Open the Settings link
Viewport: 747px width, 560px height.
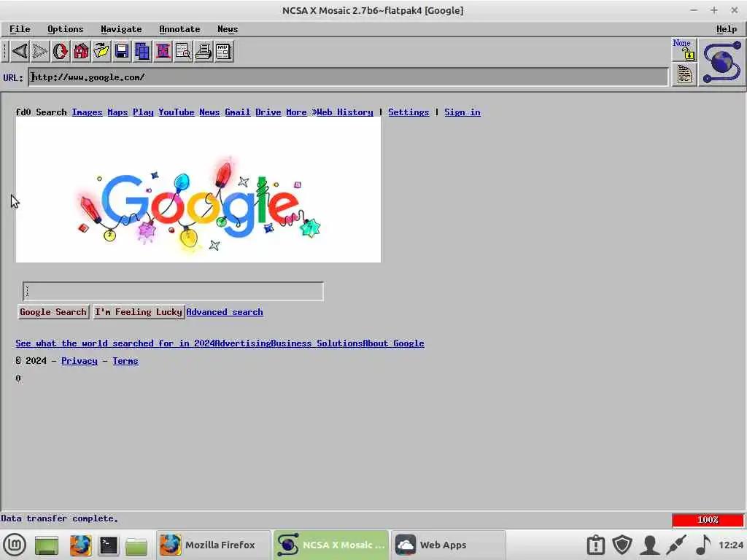coord(409,112)
